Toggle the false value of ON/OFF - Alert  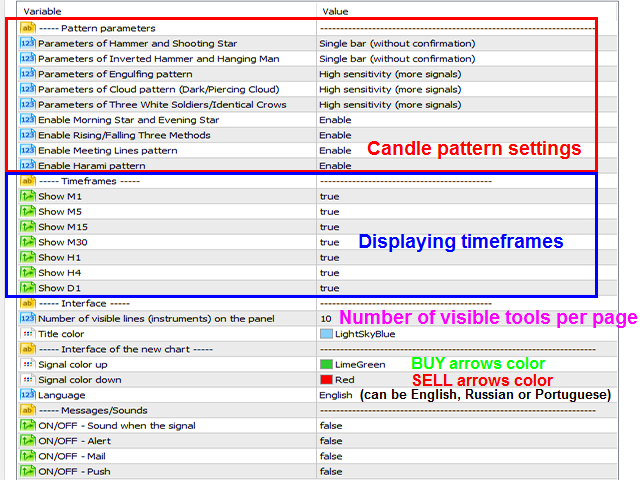(x=331, y=441)
